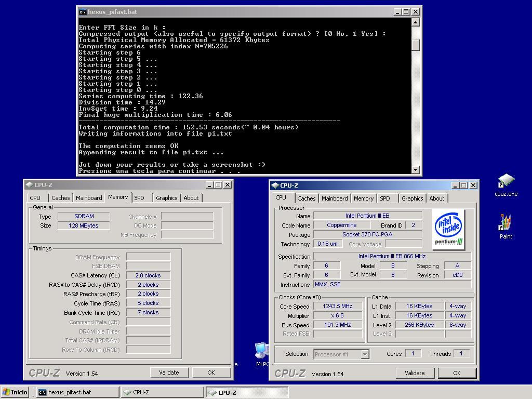Viewport: 532px width, 399px height.
Task: Select Memory tab in left CPU-Z window
Action: click(x=118, y=197)
